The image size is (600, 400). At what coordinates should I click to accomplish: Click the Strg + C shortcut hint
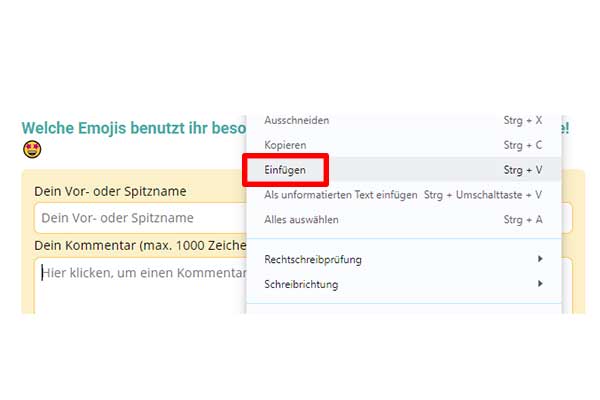pos(523,145)
